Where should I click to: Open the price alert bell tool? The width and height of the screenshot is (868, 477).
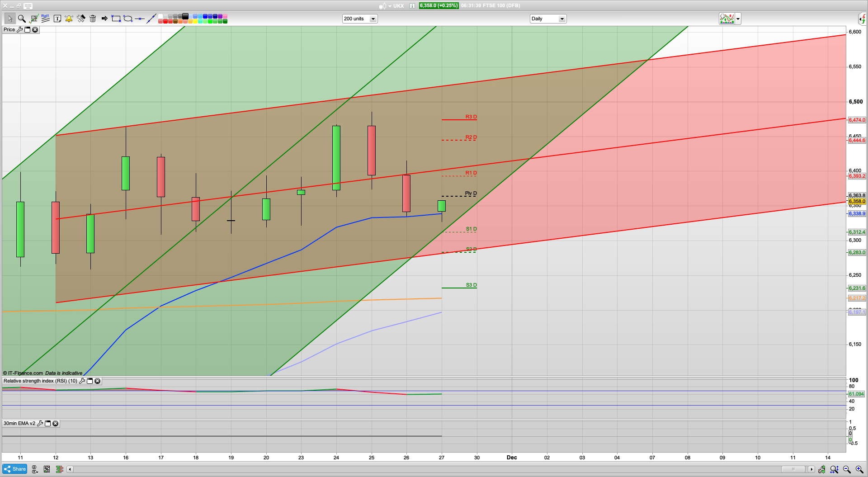click(69, 19)
